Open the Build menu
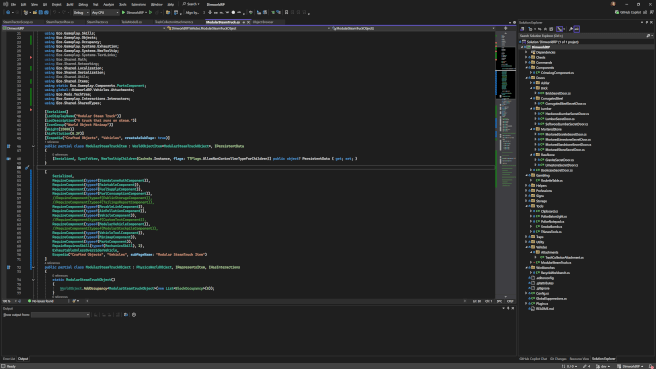This screenshot has width=656, height=369. click(x=70, y=4)
